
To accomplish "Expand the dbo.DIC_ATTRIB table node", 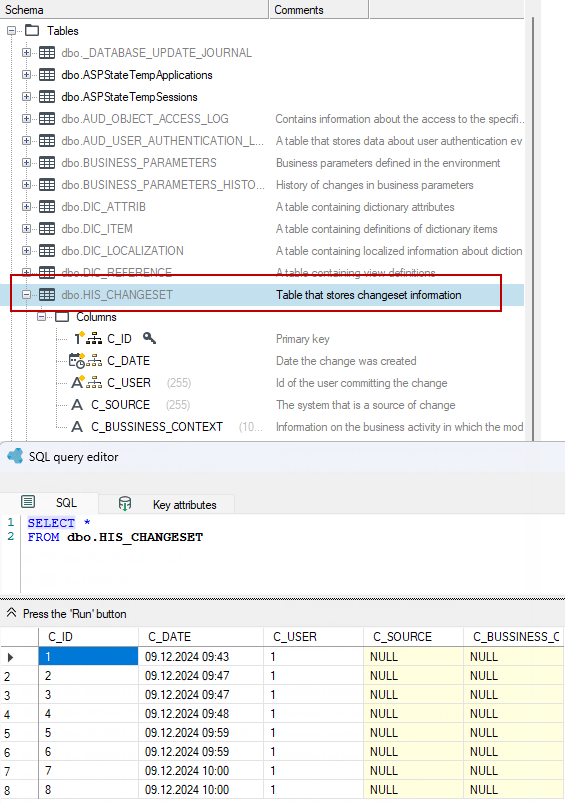I will click(x=26, y=207).
